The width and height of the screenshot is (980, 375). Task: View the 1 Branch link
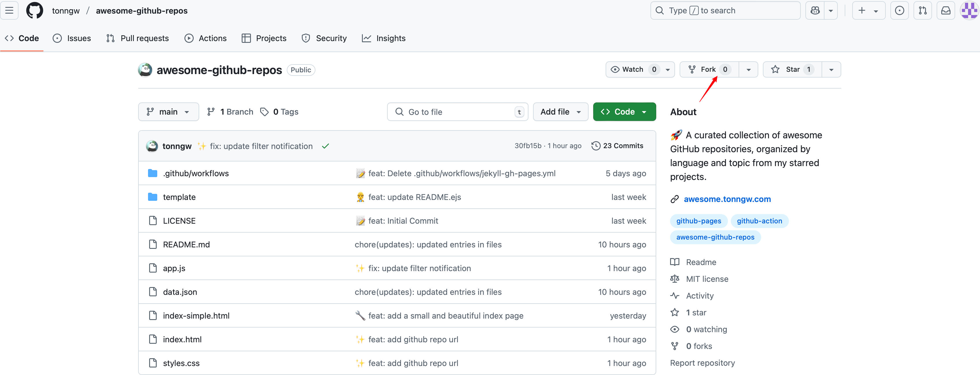(x=230, y=112)
